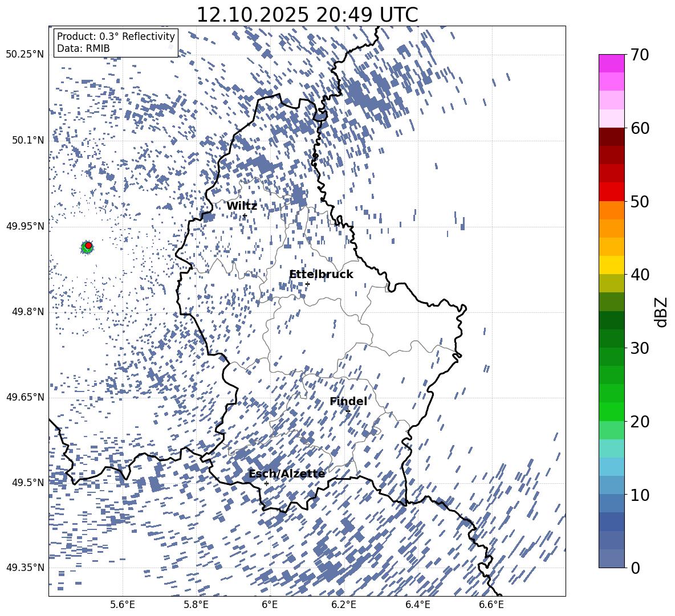Image resolution: width=675 pixels, height=616 pixels.
Task: Click colorbar tick label 0
Action: pyautogui.click(x=636, y=568)
